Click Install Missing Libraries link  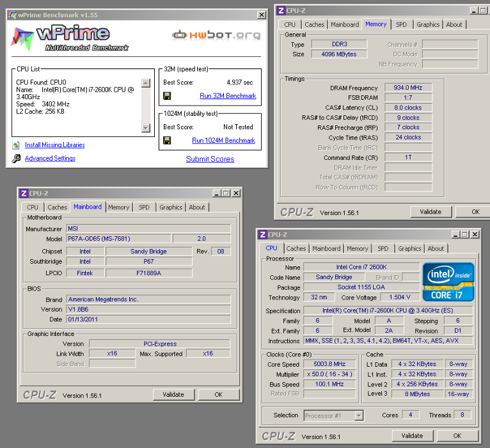(x=54, y=145)
